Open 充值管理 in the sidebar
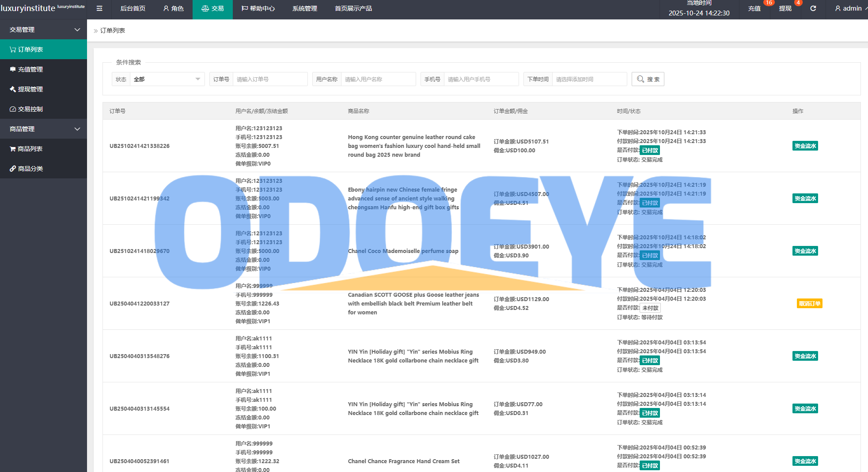 tap(30, 69)
